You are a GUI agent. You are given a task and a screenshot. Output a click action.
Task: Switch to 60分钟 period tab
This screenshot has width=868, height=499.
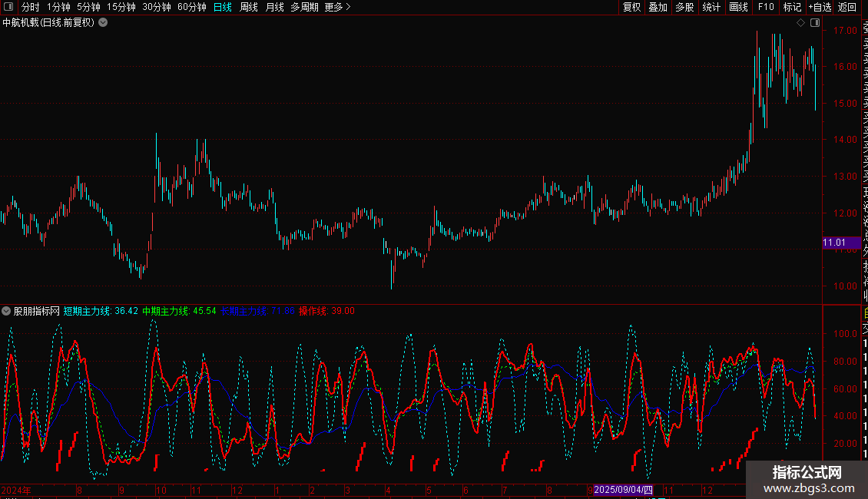point(191,7)
